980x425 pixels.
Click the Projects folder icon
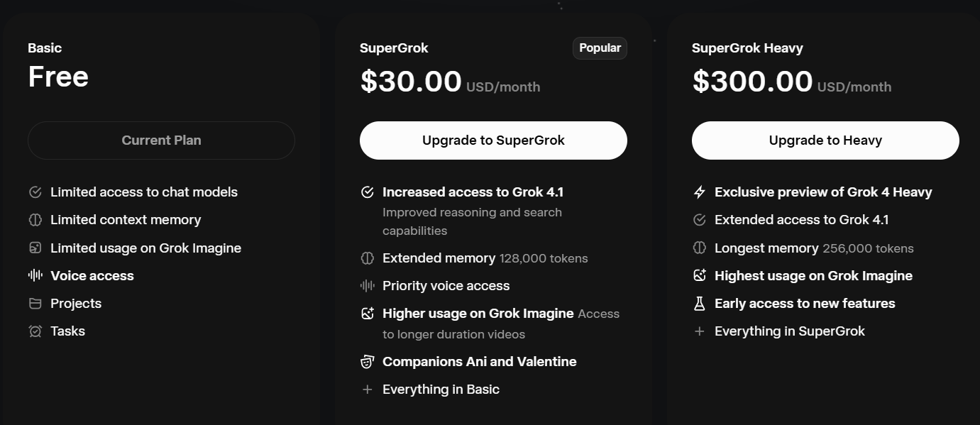(35, 304)
